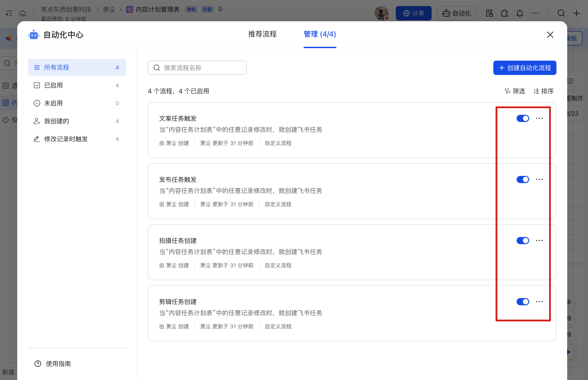Click the 自动化 button in top bar
588x380 pixels.
[x=456, y=13]
